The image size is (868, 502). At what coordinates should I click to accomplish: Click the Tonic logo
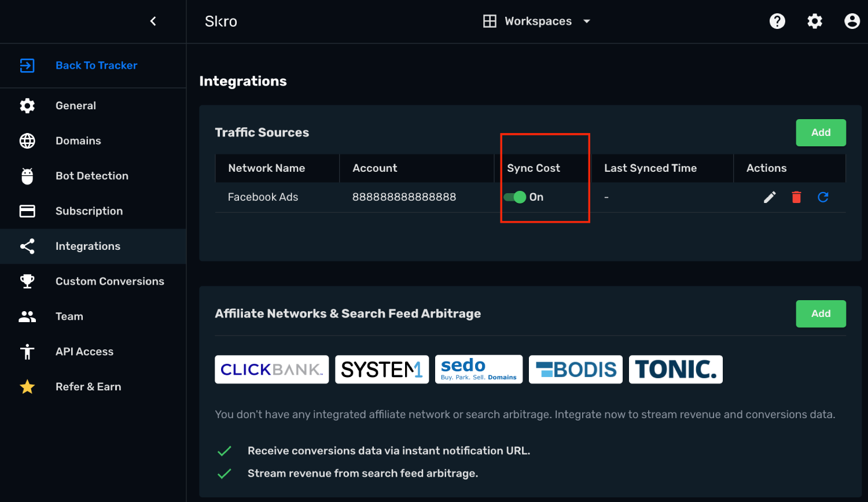676,370
